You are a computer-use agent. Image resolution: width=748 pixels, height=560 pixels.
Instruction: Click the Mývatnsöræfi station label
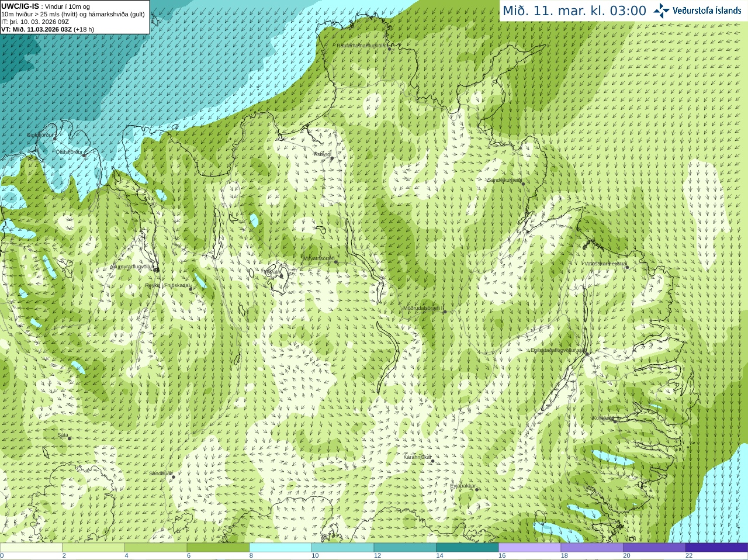tap(319, 258)
